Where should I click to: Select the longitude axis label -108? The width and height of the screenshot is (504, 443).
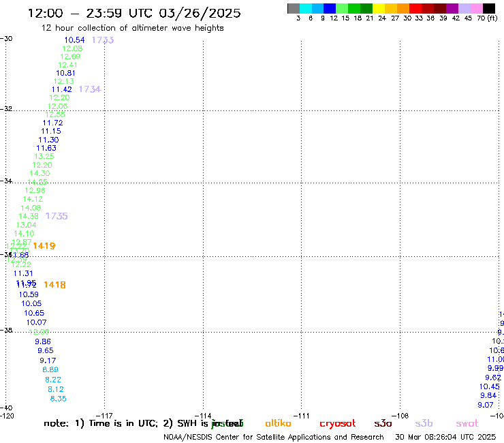pyautogui.click(x=400, y=416)
